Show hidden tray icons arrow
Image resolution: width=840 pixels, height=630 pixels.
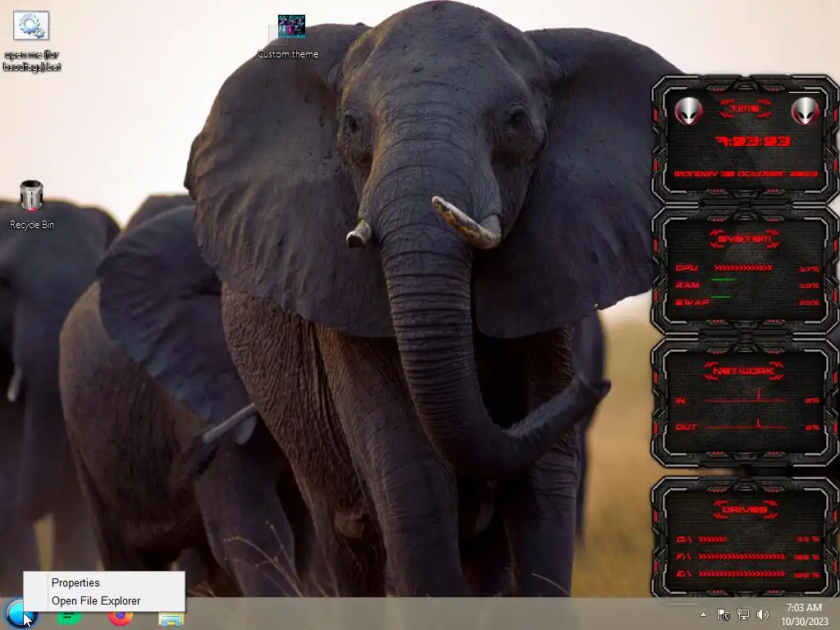click(x=703, y=614)
